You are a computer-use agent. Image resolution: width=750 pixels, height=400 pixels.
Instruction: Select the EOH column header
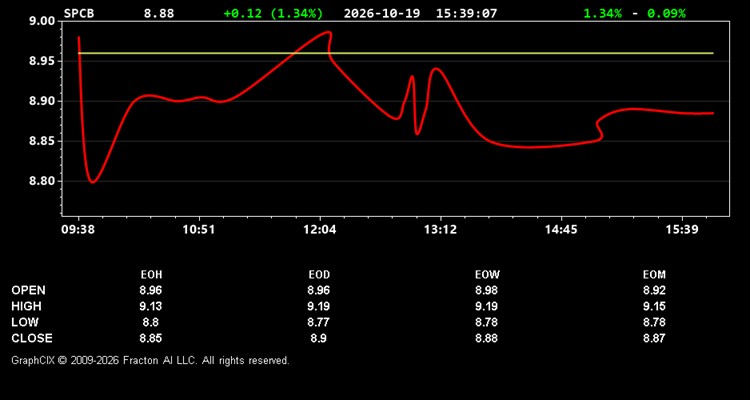(151, 275)
